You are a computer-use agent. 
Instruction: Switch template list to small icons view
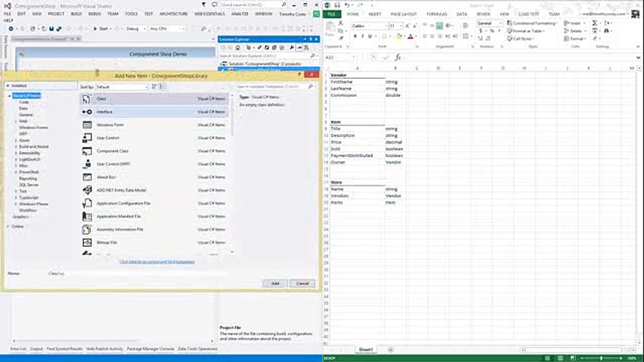(155, 86)
